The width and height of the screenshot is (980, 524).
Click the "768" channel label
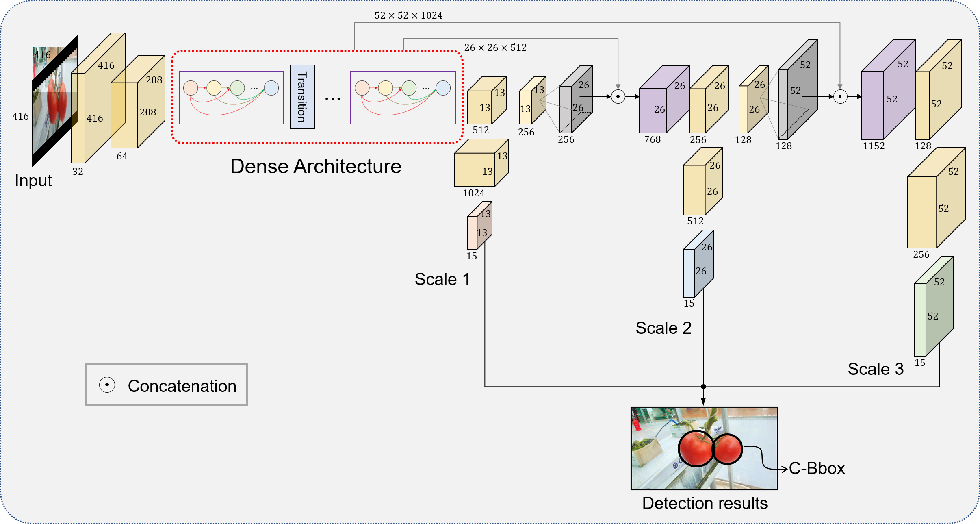[653, 139]
